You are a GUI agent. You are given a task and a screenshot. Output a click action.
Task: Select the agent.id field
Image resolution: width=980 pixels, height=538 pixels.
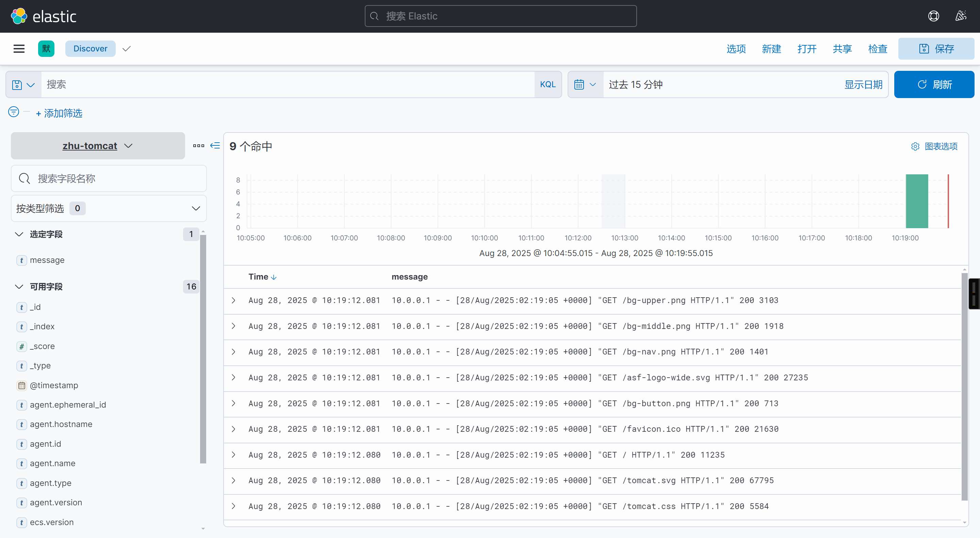pos(45,444)
